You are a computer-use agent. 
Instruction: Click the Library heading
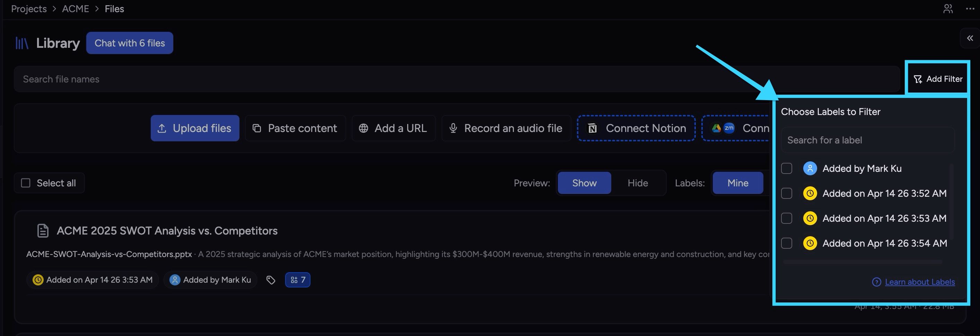58,43
